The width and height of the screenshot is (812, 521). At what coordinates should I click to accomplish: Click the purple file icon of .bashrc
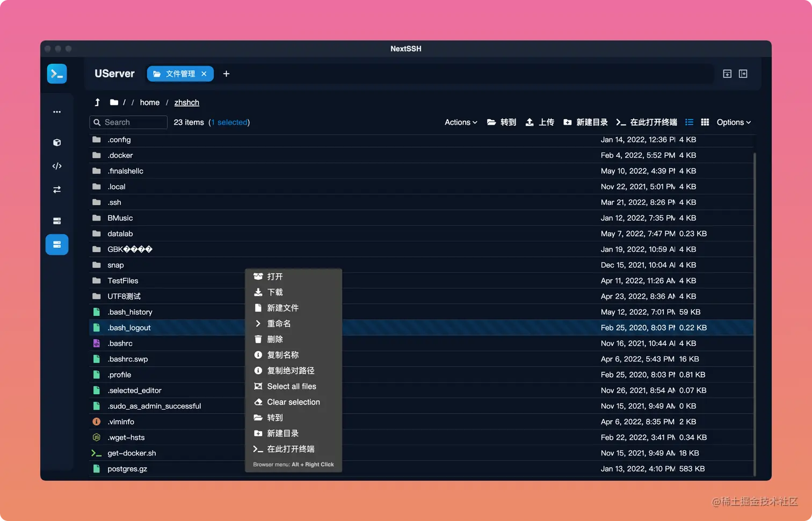[97, 343]
